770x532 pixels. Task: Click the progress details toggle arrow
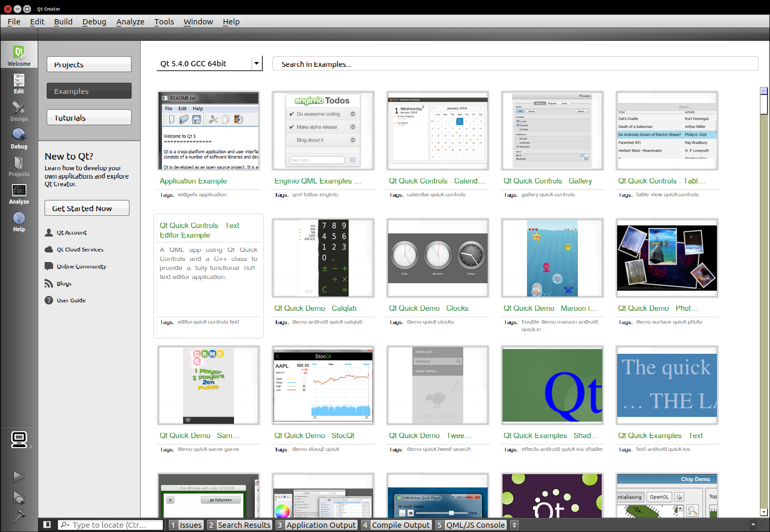click(753, 525)
